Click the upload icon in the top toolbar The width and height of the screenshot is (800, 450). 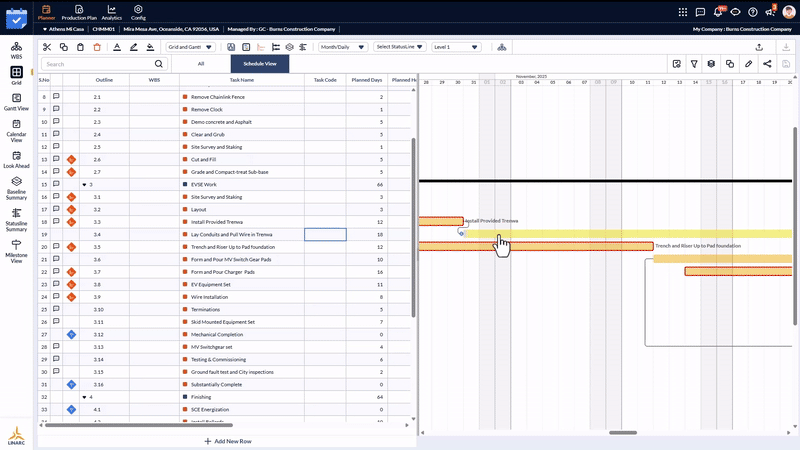[759, 47]
